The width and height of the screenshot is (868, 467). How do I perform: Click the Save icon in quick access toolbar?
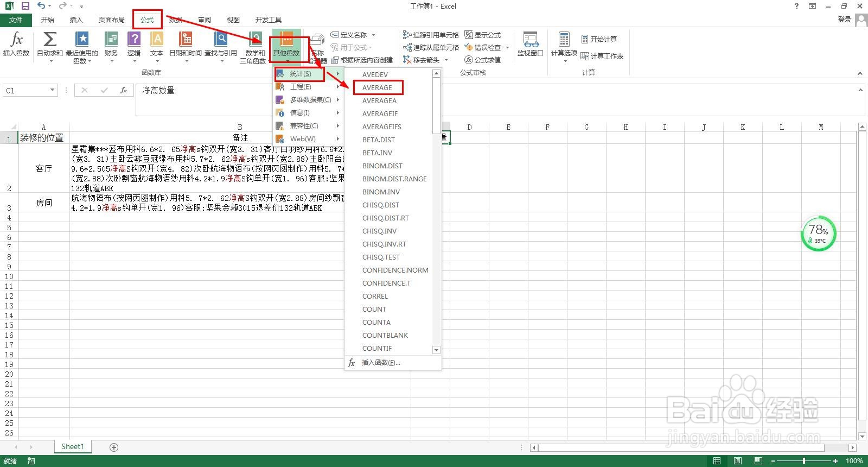[x=25, y=6]
